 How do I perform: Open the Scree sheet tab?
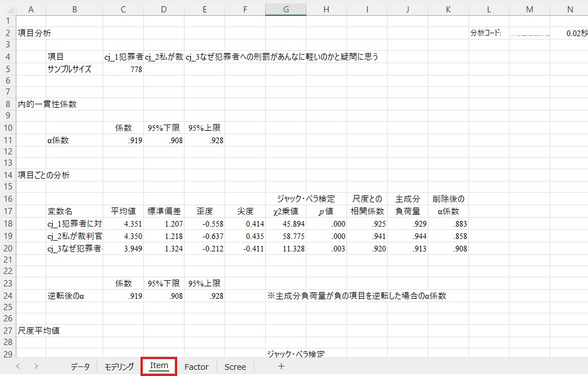(x=235, y=367)
